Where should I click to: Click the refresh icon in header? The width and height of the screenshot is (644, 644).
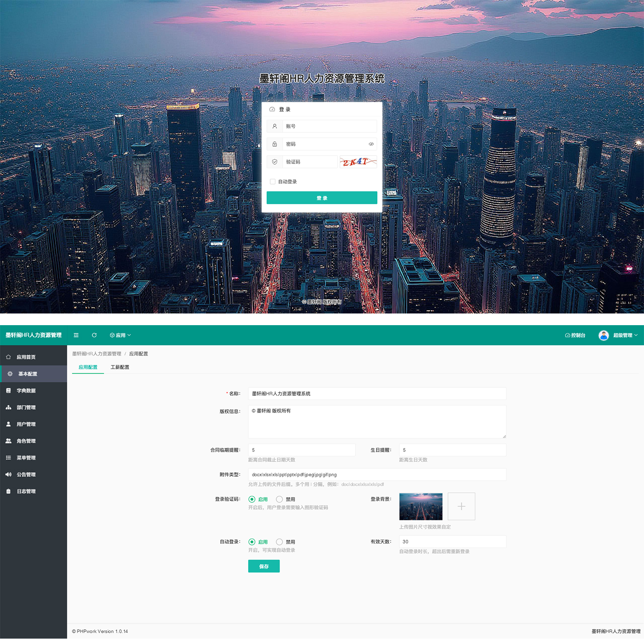click(94, 335)
